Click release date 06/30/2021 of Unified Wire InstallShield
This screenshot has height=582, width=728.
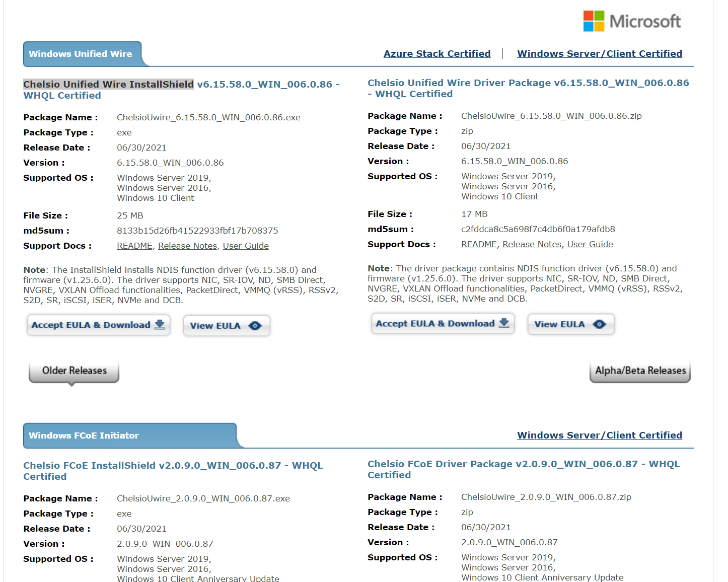point(141,148)
